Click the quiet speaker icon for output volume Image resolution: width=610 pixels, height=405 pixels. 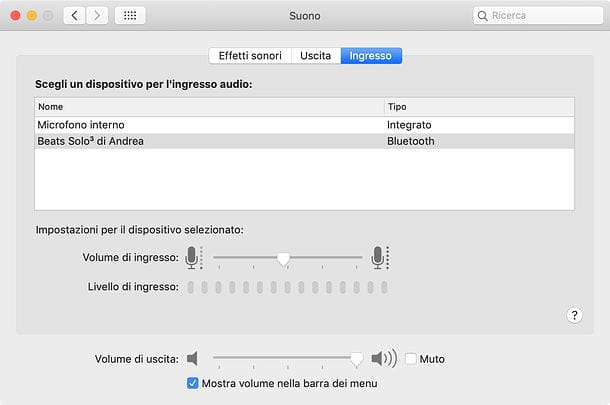(192, 358)
